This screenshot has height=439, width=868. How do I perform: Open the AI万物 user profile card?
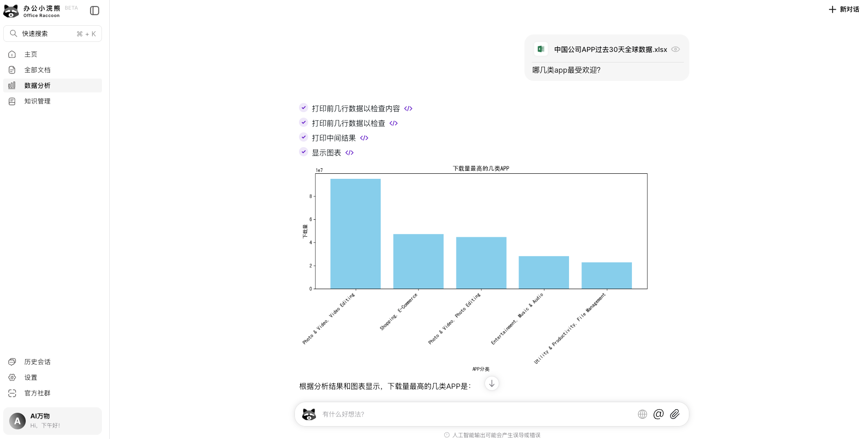(52, 421)
